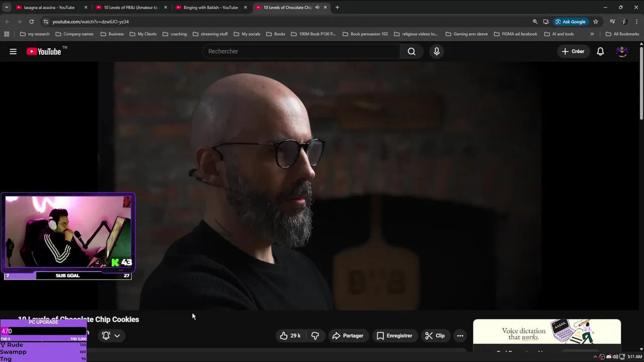Go forward in browser history

19,22
